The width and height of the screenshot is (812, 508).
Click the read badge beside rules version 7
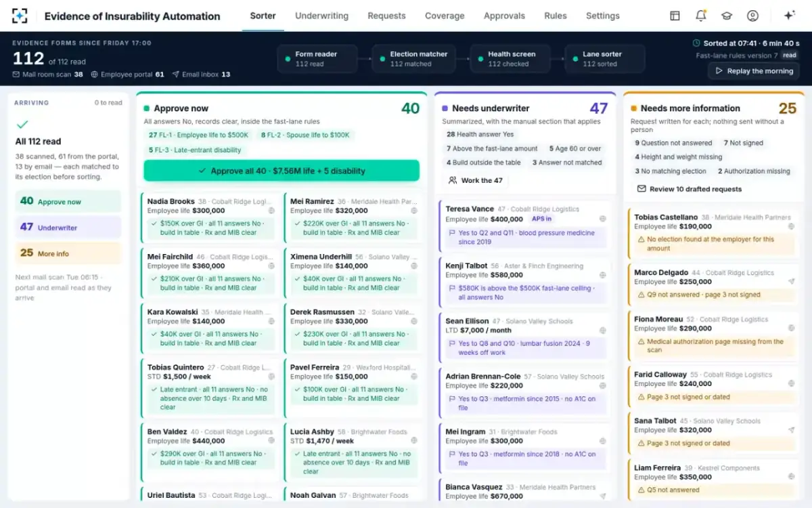[790, 56]
